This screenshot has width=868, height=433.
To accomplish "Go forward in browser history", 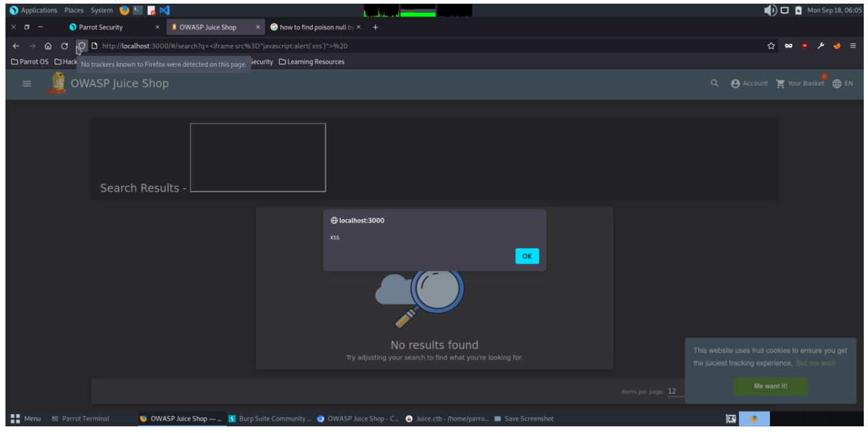I will (32, 45).
